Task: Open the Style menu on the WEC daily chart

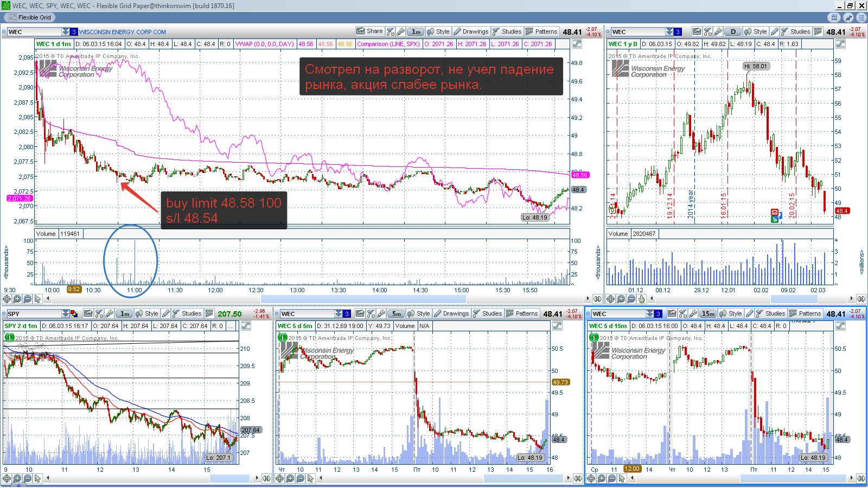Action: click(x=756, y=31)
